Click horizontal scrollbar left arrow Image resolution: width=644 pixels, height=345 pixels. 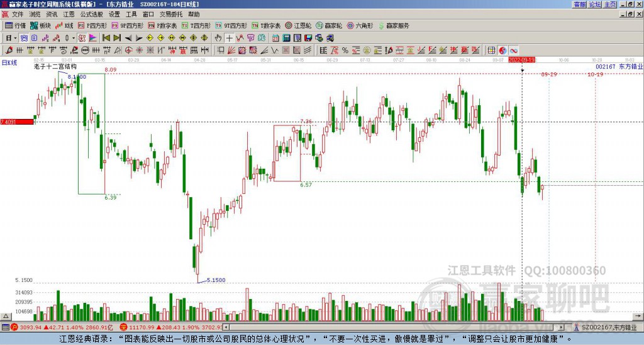tap(226, 327)
